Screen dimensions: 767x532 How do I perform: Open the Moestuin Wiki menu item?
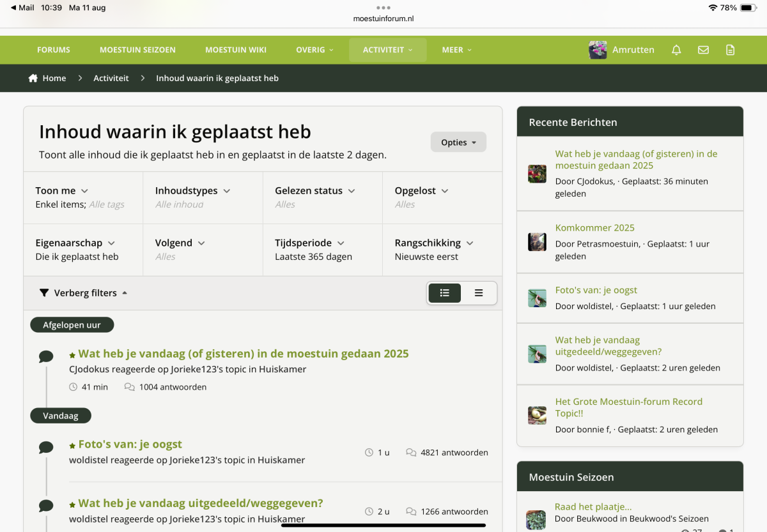click(x=236, y=50)
